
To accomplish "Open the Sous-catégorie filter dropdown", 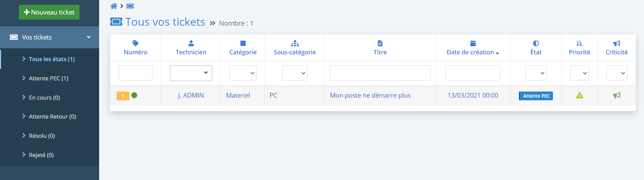I will (295, 73).
